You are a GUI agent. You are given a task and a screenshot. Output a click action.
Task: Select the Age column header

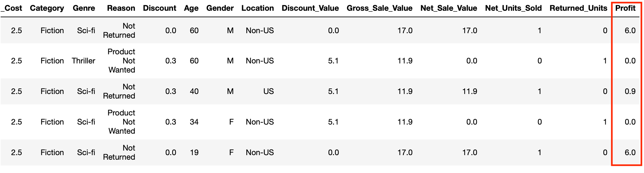tap(191, 8)
